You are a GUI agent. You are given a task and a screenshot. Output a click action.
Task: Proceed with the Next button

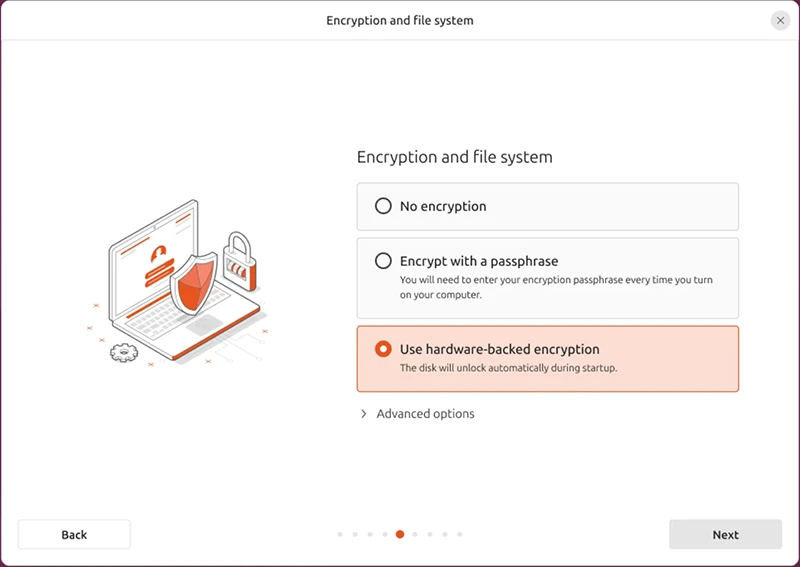pyautogui.click(x=725, y=535)
